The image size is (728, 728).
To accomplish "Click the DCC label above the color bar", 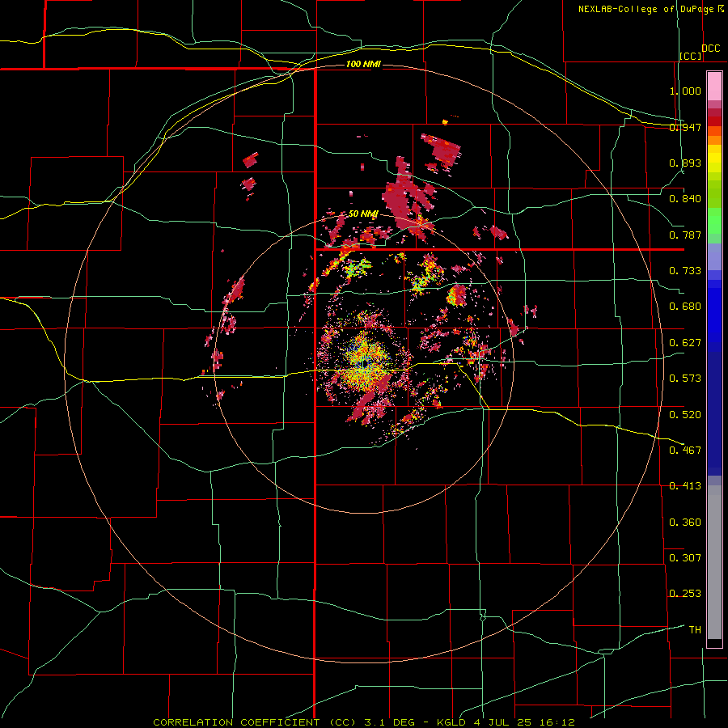I will pos(710,49).
